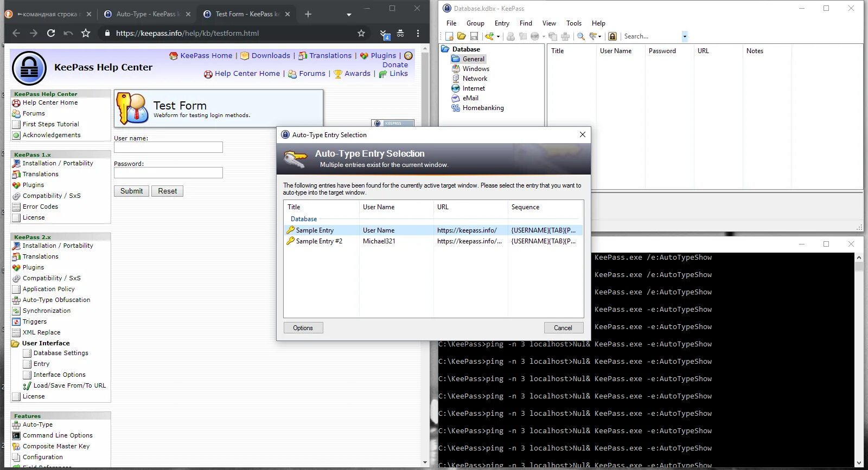Select General group in KeePass tree
Screen dimensions: 868x470
pos(469,59)
